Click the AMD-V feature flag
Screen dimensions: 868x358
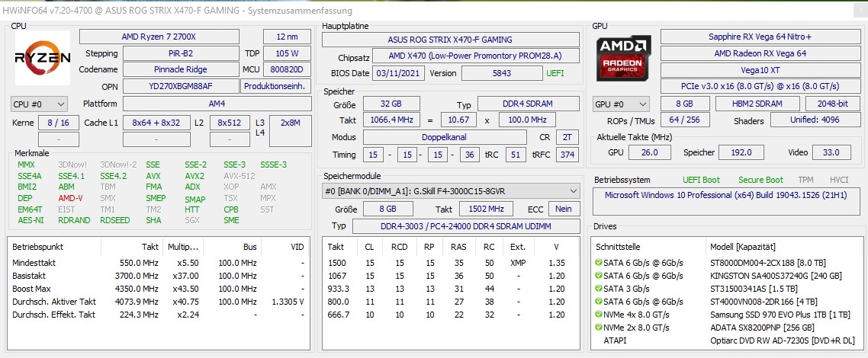click(70, 198)
